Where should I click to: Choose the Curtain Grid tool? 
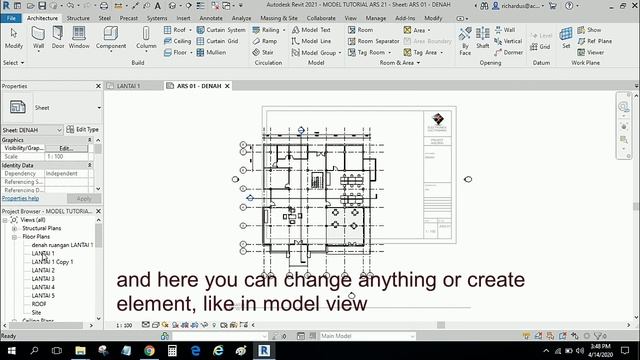tap(218, 41)
